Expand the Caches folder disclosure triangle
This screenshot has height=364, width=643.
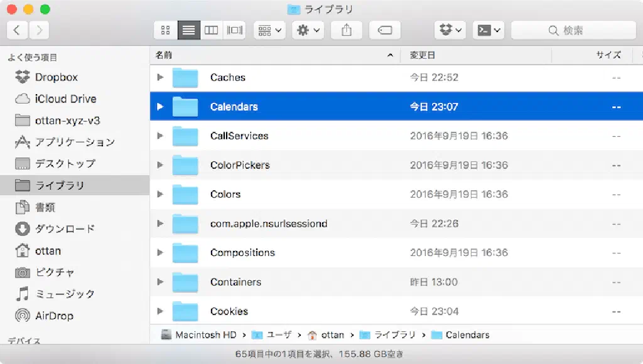point(160,77)
